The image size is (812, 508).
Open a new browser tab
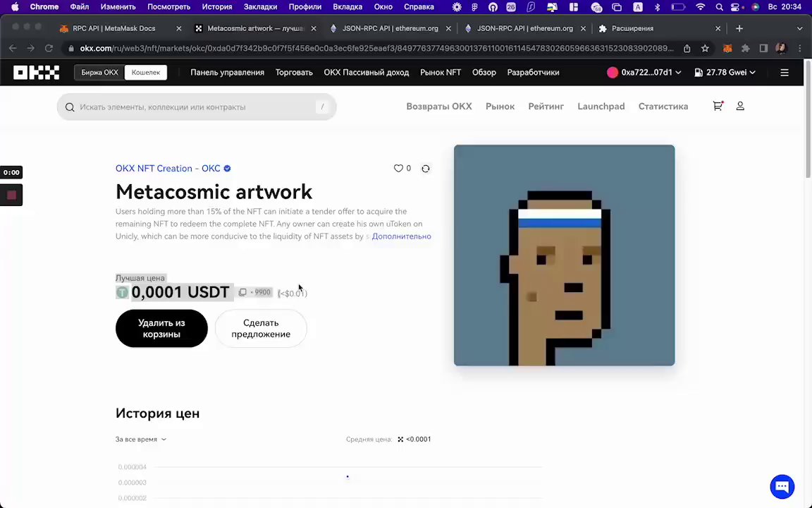click(x=739, y=28)
